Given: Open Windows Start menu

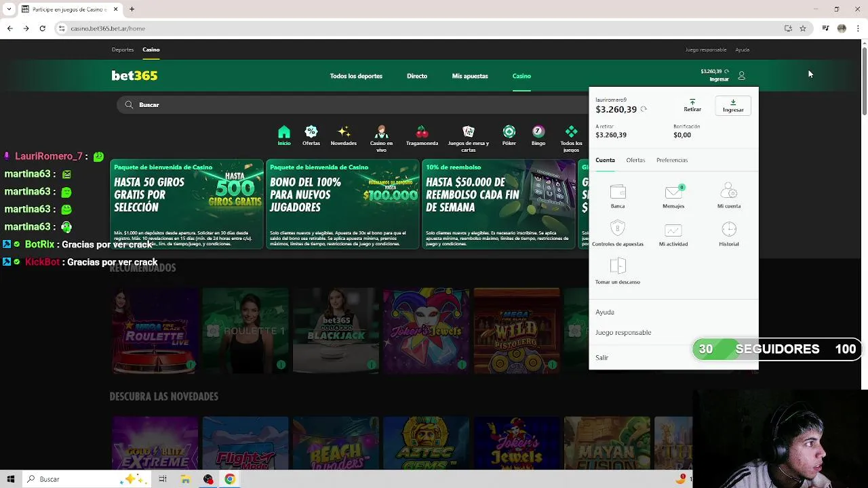Looking at the screenshot, I should (11, 479).
